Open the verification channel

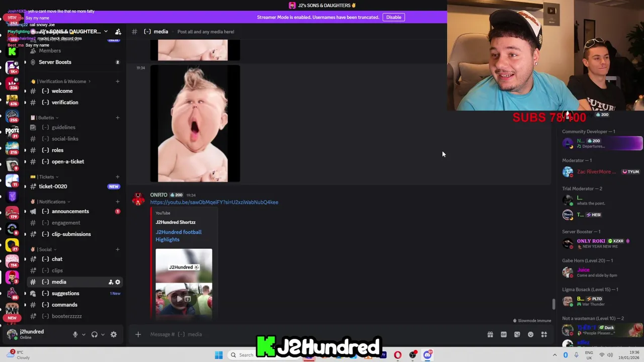(74, 103)
